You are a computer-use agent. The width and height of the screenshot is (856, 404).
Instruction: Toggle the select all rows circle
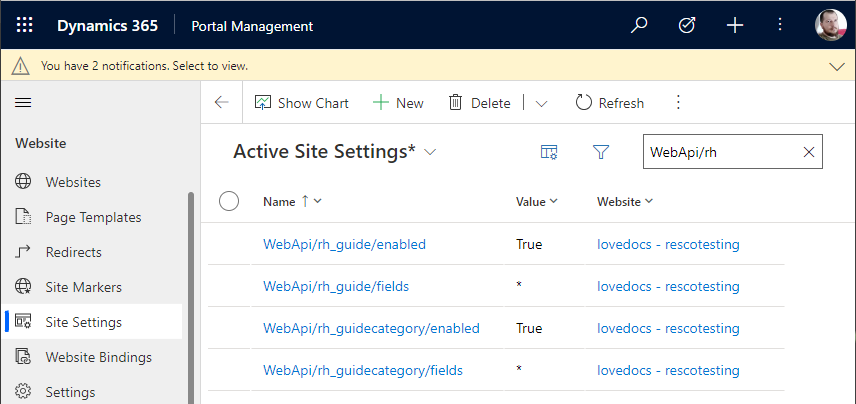[229, 201]
